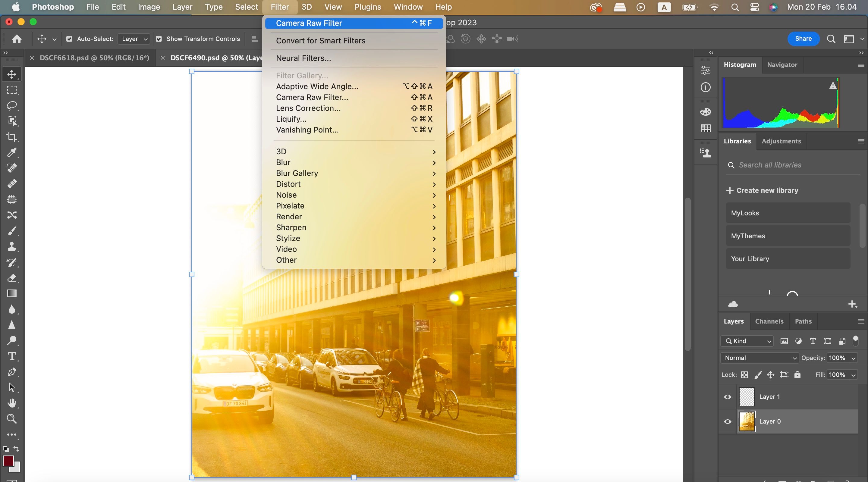Viewport: 868px width, 482px height.
Task: Open the blend mode dropdown showing Normal
Action: coord(759,358)
